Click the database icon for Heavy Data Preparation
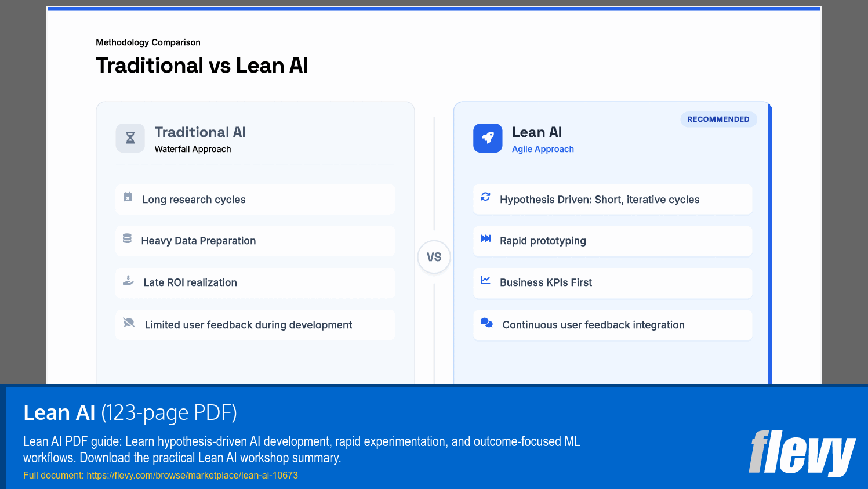Screen dimensions: 868x489 point(128,238)
